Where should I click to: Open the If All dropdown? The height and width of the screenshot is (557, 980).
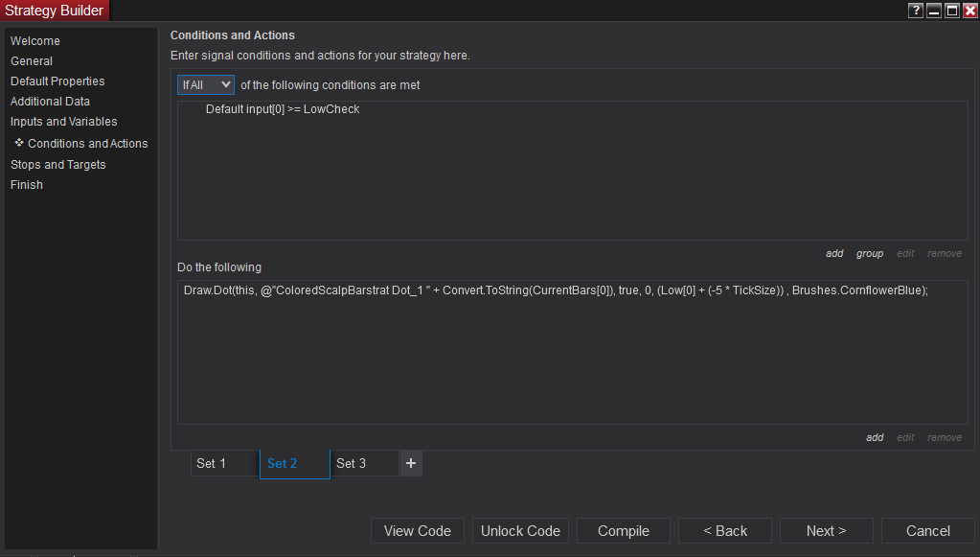[x=206, y=84]
